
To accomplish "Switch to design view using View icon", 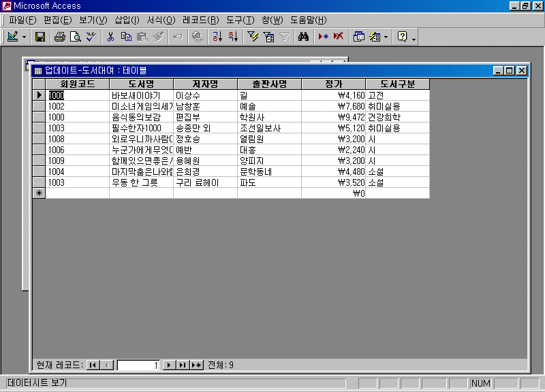I will [x=12, y=37].
